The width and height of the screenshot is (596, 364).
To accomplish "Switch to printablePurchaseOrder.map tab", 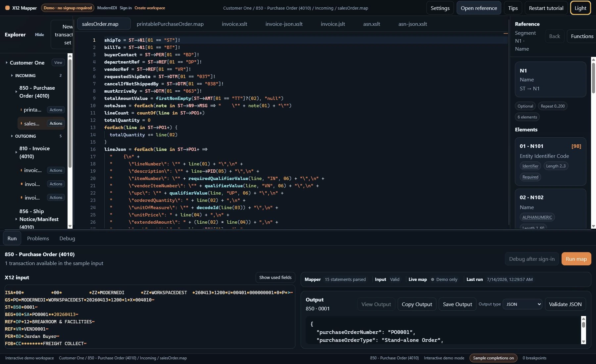I will tap(170, 24).
